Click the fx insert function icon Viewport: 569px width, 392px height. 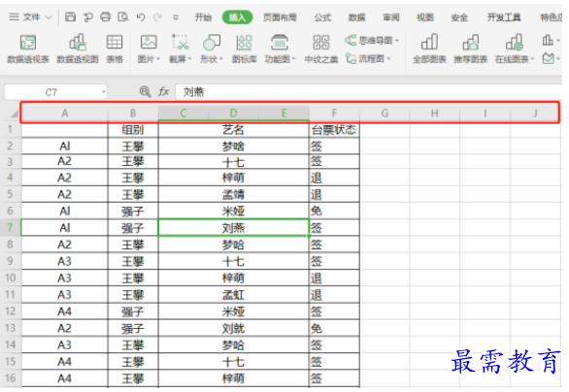click(164, 92)
